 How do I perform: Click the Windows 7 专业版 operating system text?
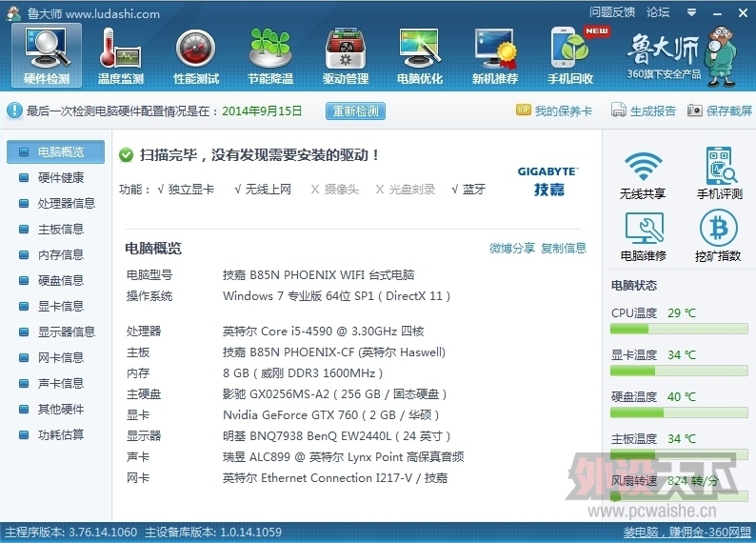click(x=336, y=296)
